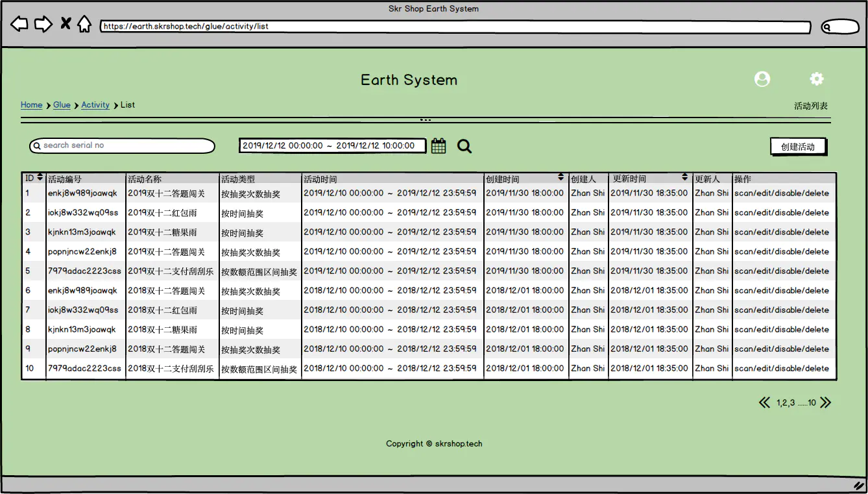Screen dimensions: 868x494
Task: Click the 活动类型 column header
Action: pyautogui.click(x=238, y=179)
